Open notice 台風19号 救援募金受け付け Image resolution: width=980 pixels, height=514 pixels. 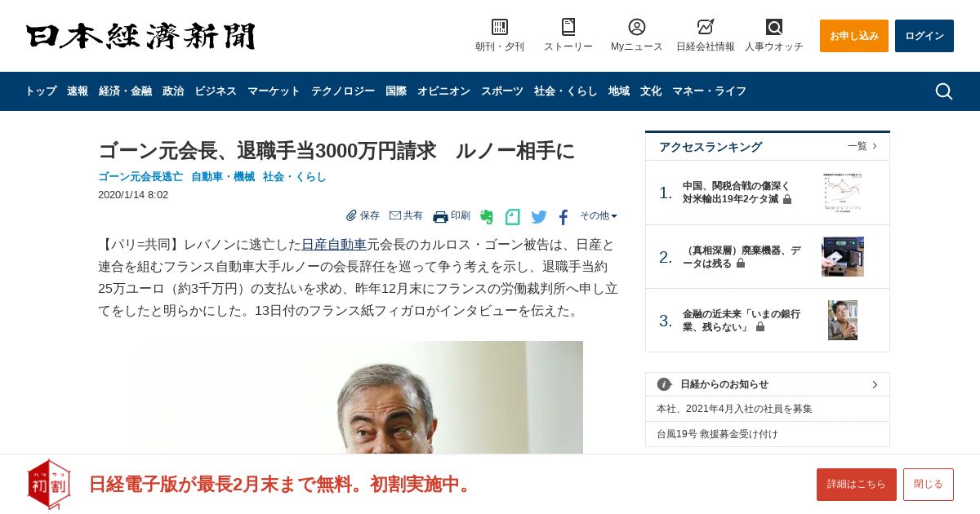[717, 434]
